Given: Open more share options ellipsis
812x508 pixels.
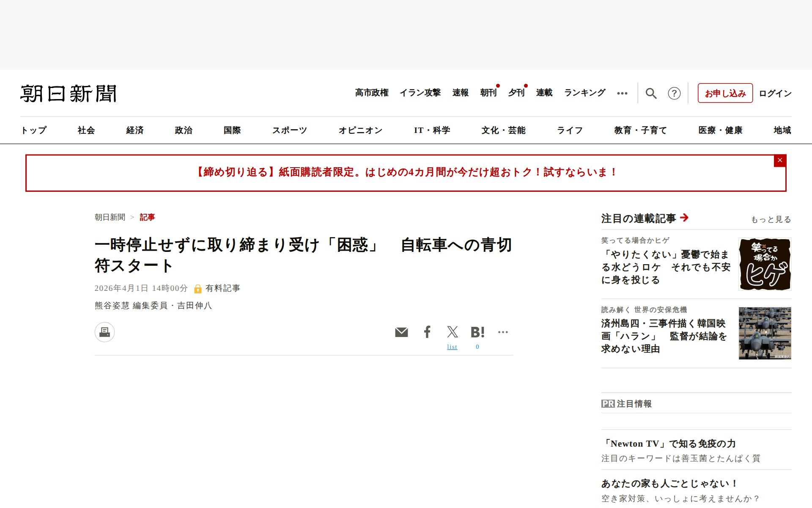Looking at the screenshot, I should pos(503,332).
